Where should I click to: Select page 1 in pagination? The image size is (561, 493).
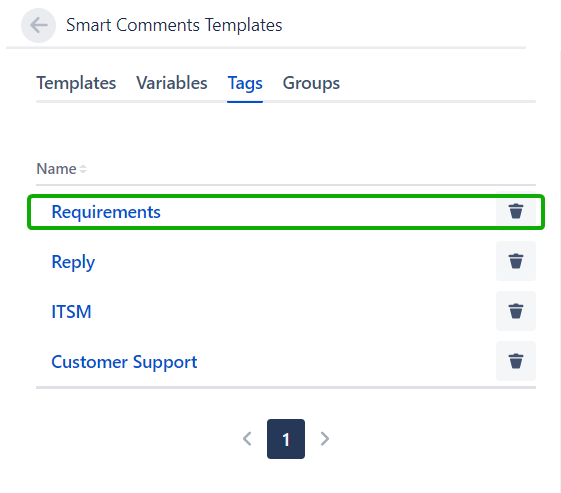tap(286, 439)
